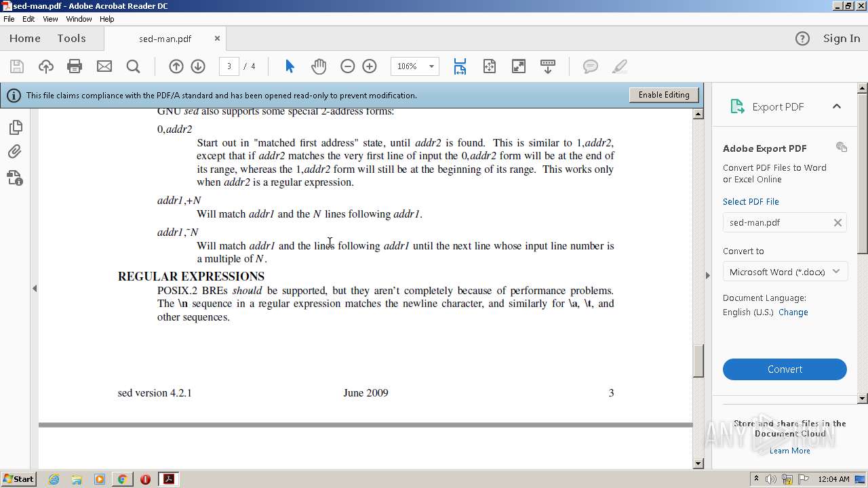Zoom out with the minus icon

(x=348, y=66)
